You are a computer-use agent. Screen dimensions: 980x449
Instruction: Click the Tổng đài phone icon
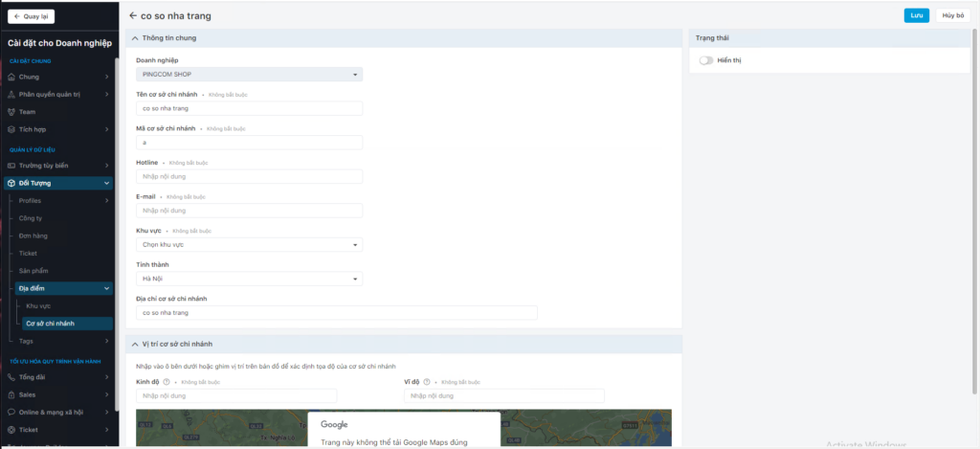[11, 377]
